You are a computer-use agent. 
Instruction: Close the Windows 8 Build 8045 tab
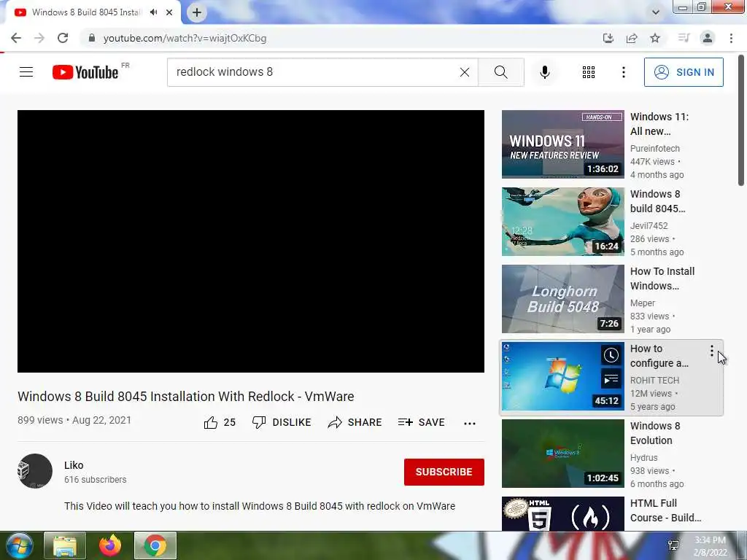(169, 12)
